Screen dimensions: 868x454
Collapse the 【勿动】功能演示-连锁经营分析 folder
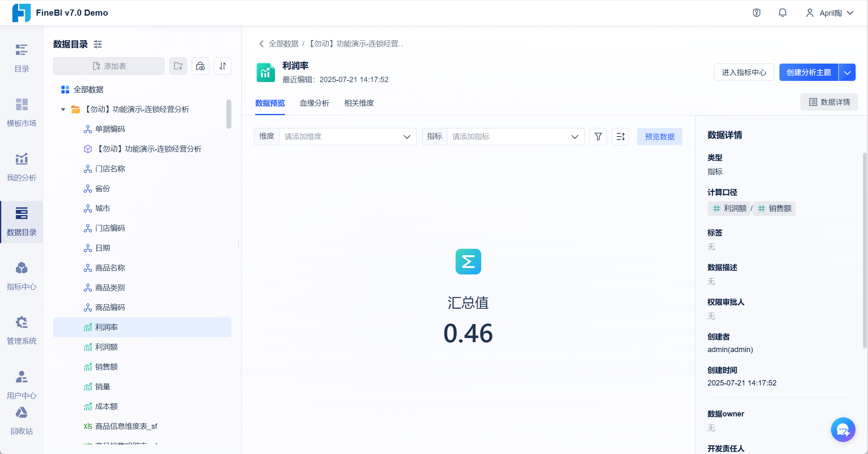(63, 109)
